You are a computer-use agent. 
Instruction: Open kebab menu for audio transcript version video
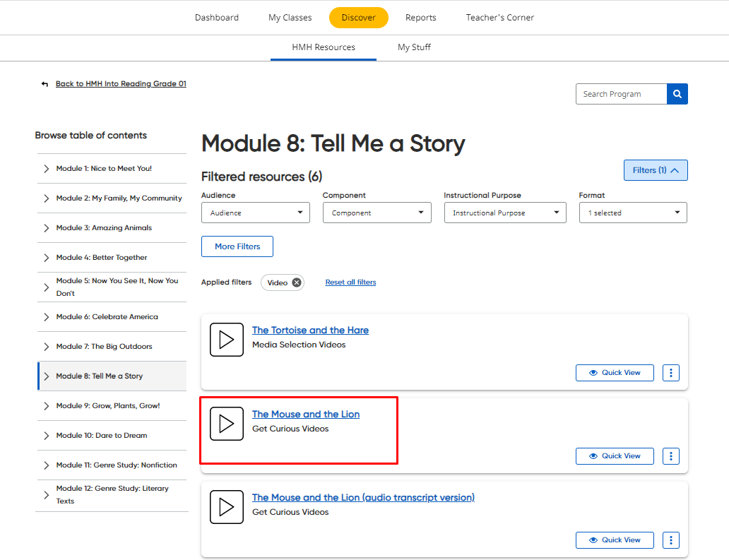670,540
